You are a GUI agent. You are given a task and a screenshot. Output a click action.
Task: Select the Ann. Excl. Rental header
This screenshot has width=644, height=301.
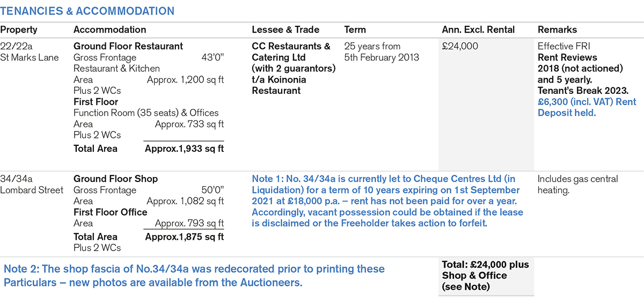point(478,30)
